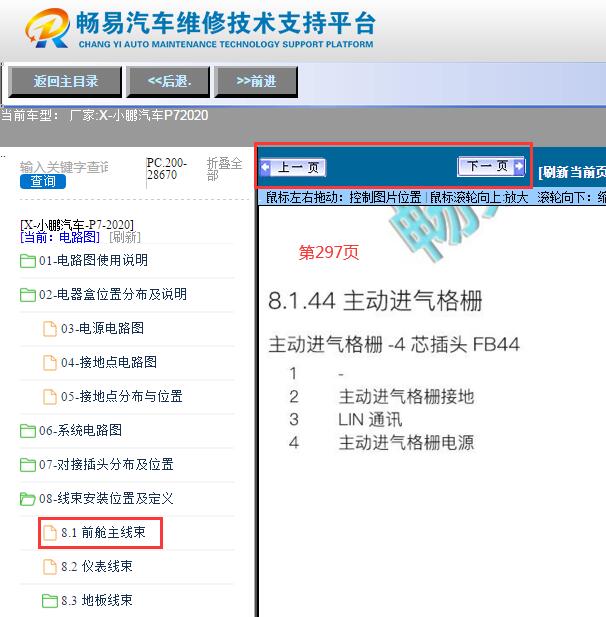Open the 8.2 仪表线束 document

click(x=97, y=567)
